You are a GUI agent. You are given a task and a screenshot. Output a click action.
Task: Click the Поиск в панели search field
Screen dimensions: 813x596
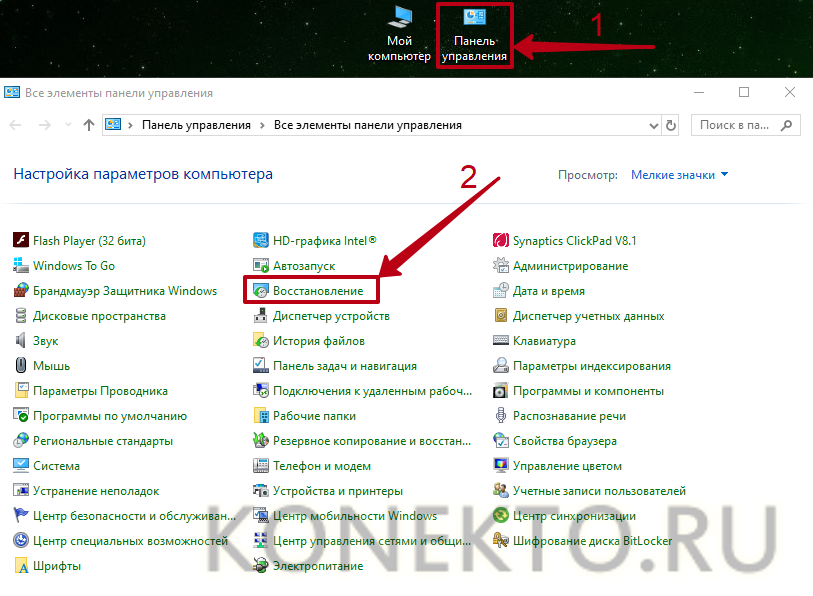pyautogui.click(x=734, y=125)
